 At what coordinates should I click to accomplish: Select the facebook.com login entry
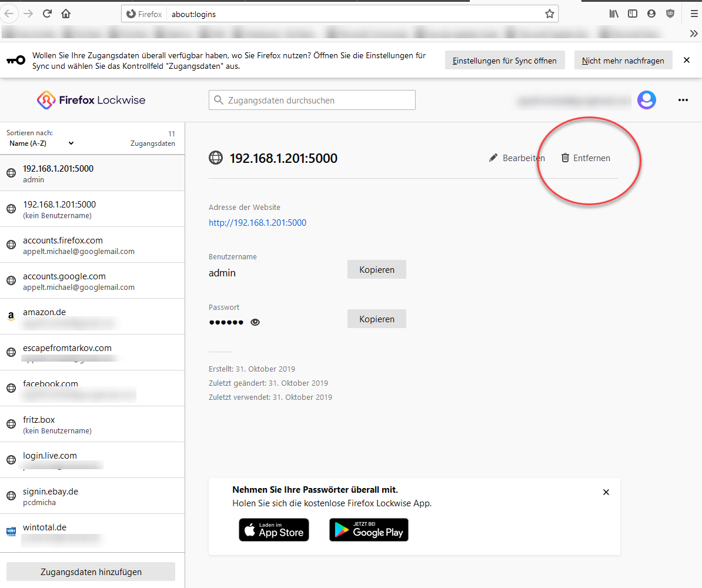click(x=92, y=388)
